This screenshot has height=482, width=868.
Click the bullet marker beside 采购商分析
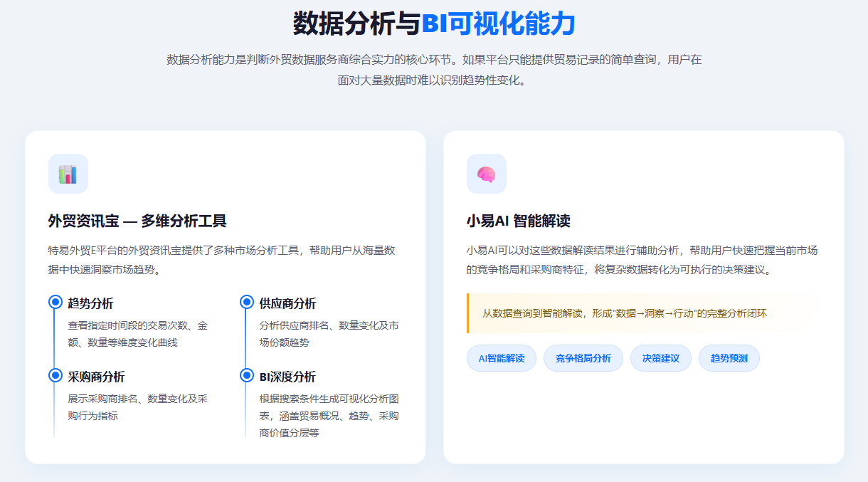click(x=55, y=375)
